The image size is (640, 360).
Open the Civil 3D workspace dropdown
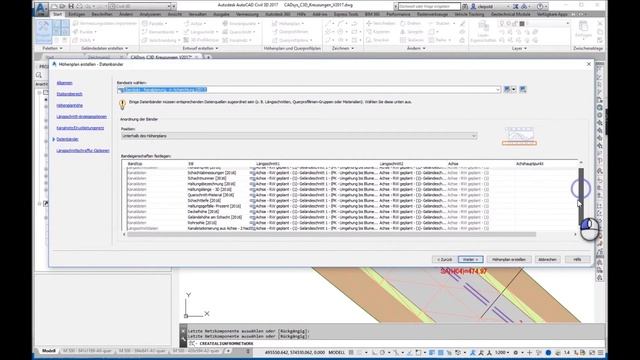click(x=140, y=7)
